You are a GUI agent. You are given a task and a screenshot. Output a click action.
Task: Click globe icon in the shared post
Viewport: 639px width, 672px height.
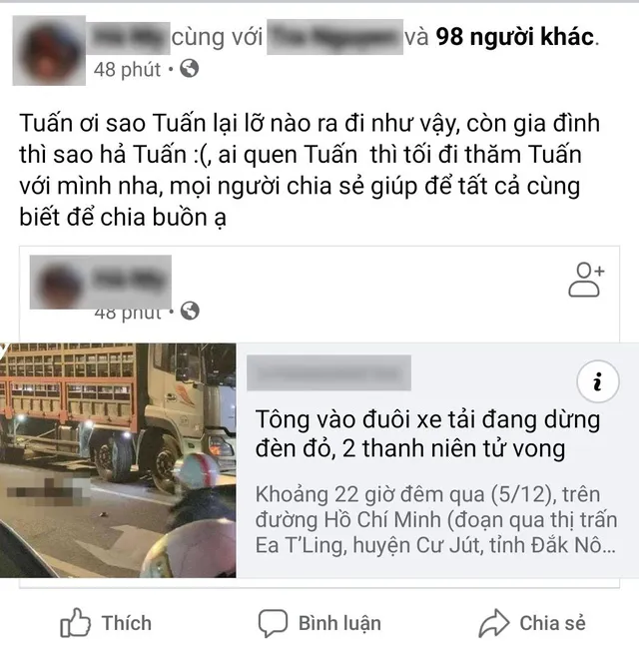point(190,311)
